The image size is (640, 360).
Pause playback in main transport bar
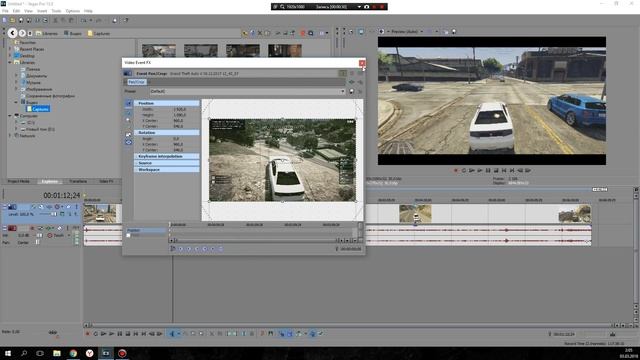120,334
